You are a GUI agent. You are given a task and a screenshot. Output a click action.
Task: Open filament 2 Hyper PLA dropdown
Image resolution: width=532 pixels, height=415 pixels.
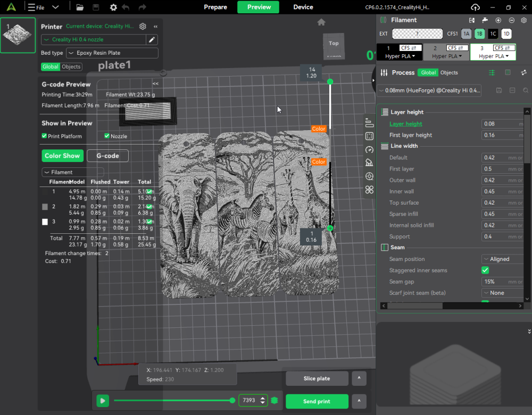coord(447,56)
